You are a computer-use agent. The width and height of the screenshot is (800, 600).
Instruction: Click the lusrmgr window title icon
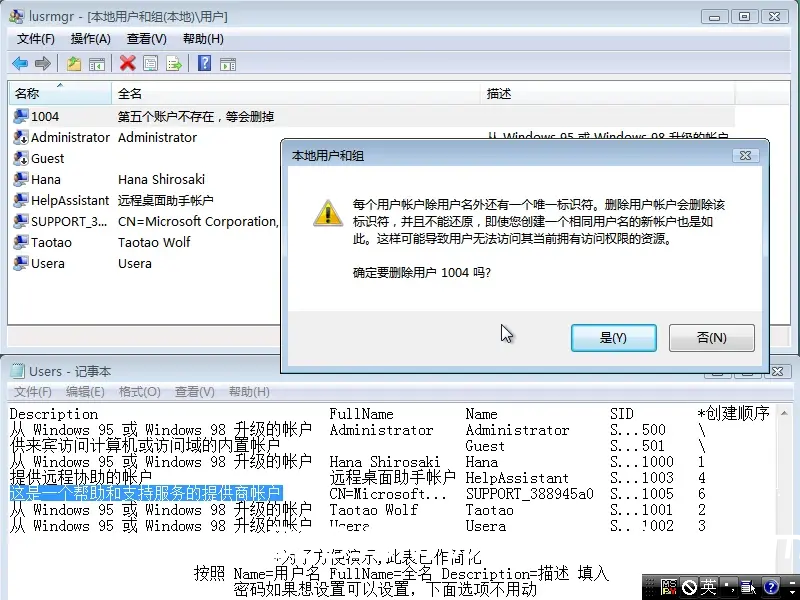pos(16,16)
